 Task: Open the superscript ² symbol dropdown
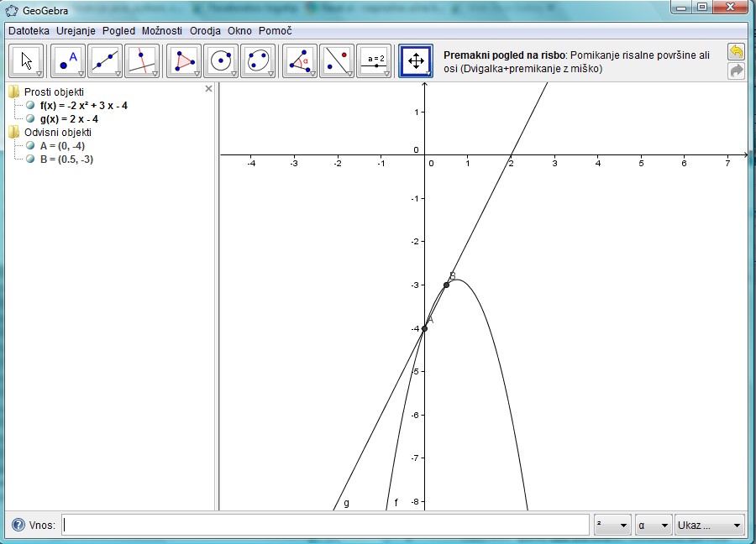click(x=612, y=525)
